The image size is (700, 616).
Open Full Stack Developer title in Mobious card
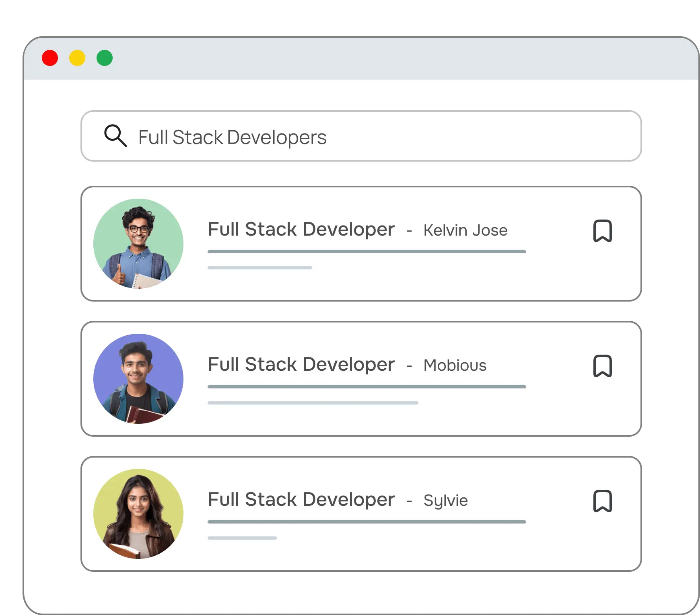pos(301,365)
